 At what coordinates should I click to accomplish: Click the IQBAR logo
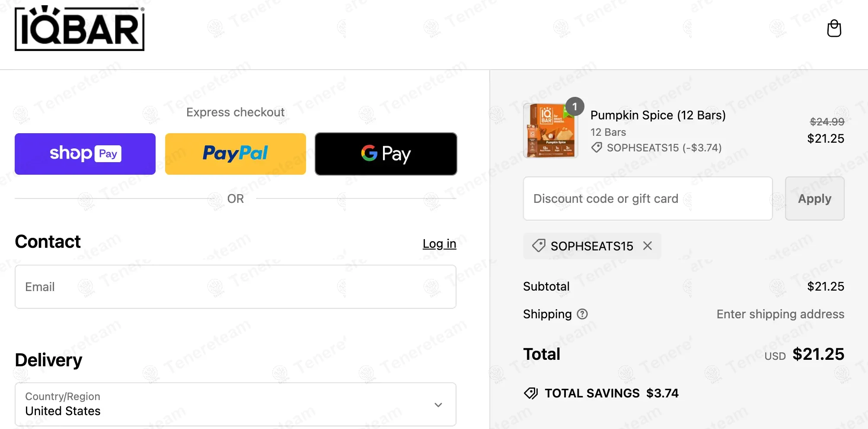pyautogui.click(x=80, y=29)
